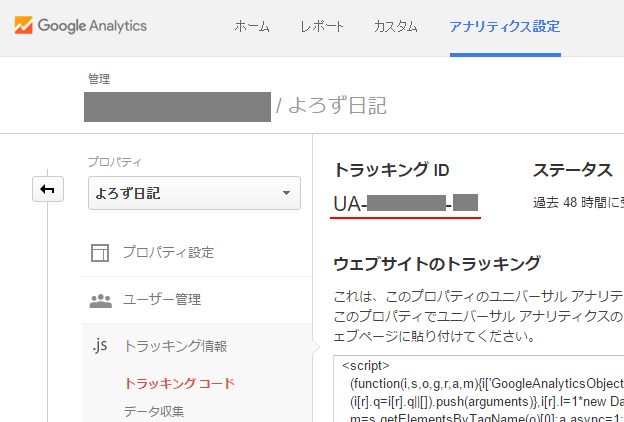Open the データ収集 submenu item
The width and height of the screenshot is (624, 422).
click(153, 410)
